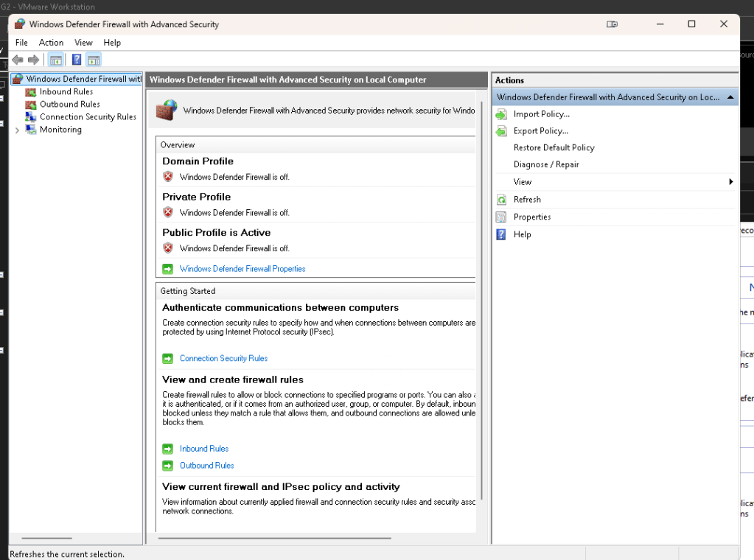Click the status bar text 'Refreshes the current selection.'
The image size is (754, 560).
[x=67, y=554]
